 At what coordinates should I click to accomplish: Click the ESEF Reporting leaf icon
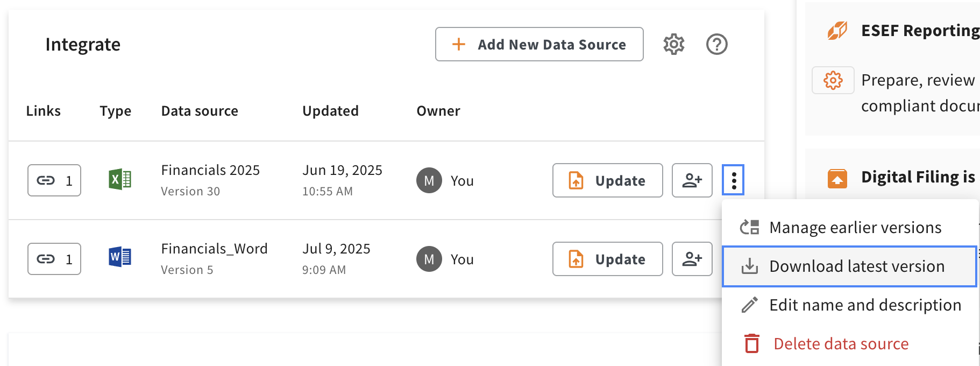[x=837, y=31]
